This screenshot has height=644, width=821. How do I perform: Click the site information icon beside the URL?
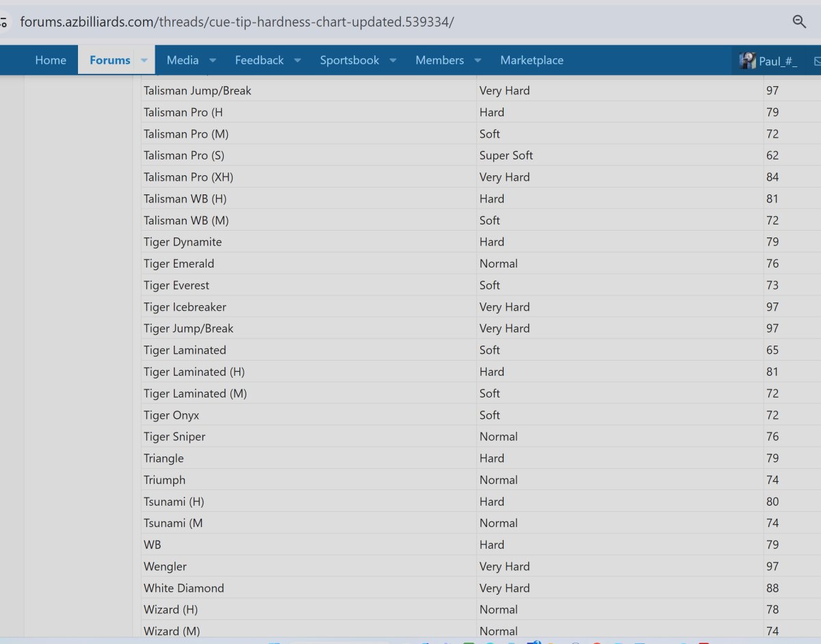pyautogui.click(x=3, y=23)
